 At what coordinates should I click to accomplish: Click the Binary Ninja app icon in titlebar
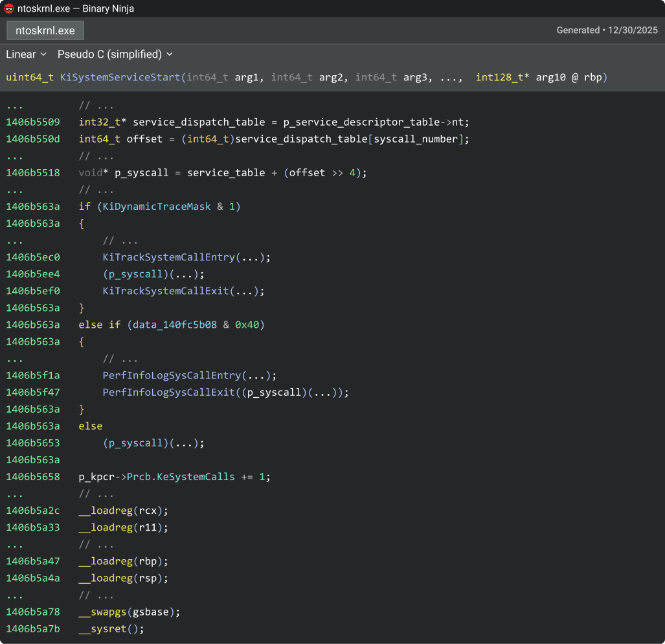tap(8, 8)
